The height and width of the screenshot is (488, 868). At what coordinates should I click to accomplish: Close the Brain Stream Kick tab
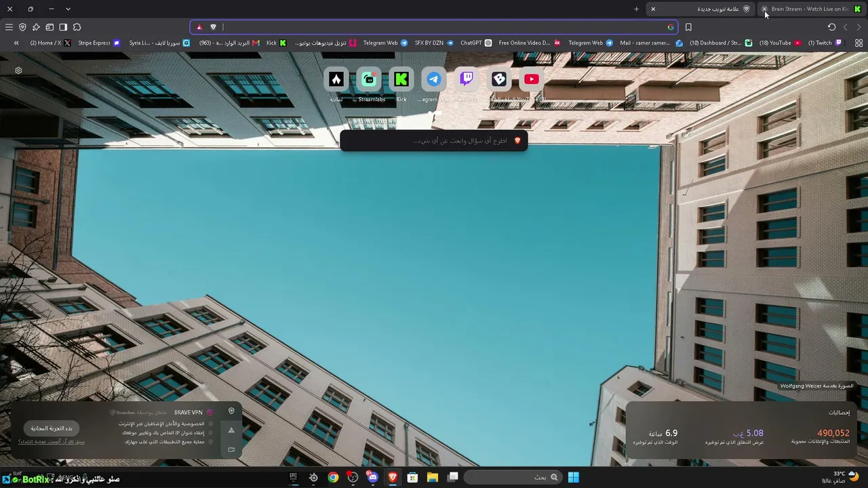pyautogui.click(x=764, y=9)
